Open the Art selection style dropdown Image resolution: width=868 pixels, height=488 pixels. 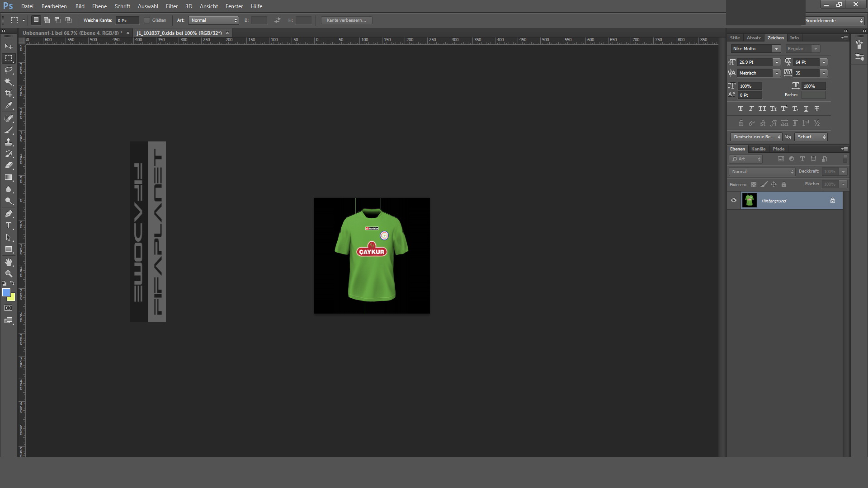click(214, 20)
